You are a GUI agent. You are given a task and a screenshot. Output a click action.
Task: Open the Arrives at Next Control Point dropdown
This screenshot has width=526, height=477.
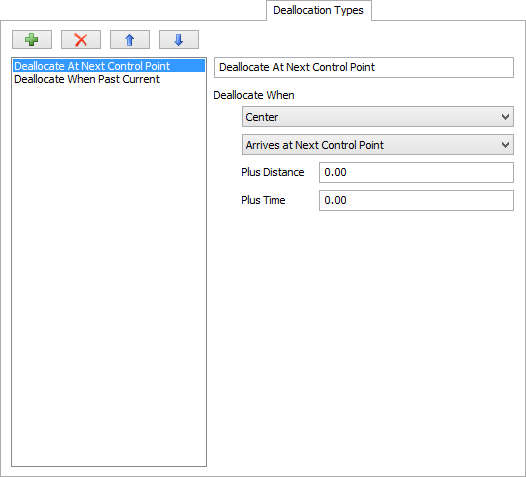point(378,145)
